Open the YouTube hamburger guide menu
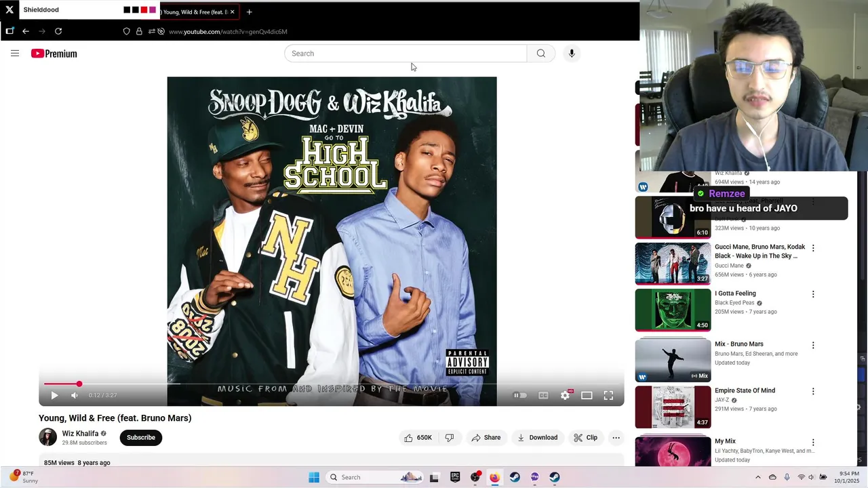 pos(15,54)
